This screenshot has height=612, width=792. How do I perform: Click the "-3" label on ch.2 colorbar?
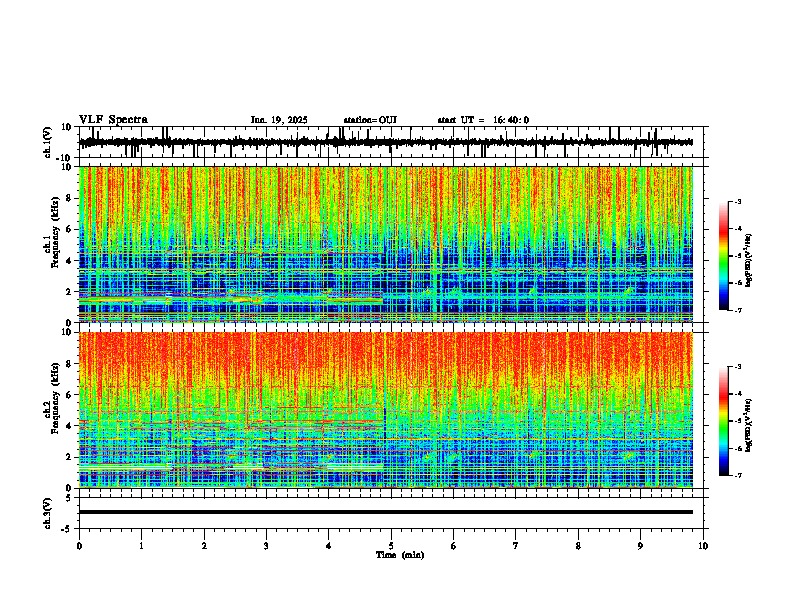(737, 367)
